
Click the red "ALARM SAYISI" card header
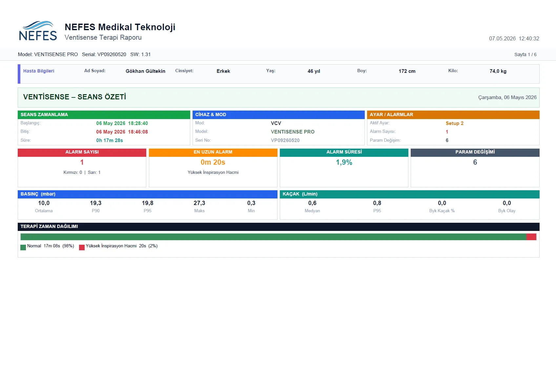(x=82, y=152)
